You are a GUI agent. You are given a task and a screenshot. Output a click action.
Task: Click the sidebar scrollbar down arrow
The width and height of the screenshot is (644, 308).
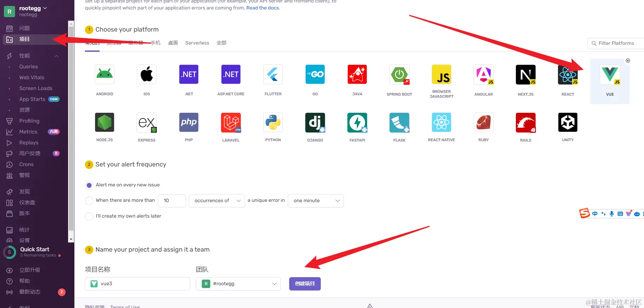(71, 240)
